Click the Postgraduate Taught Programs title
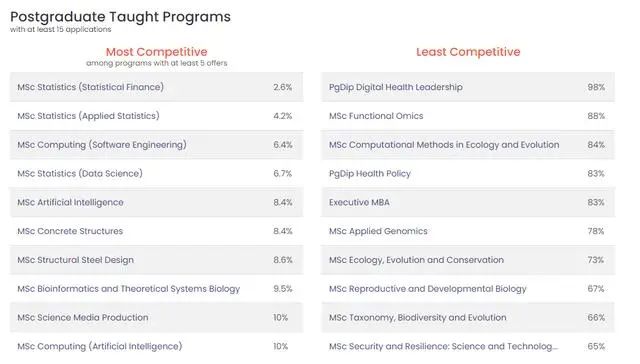Image resolution: width=640 pixels, height=364 pixels. point(120,17)
